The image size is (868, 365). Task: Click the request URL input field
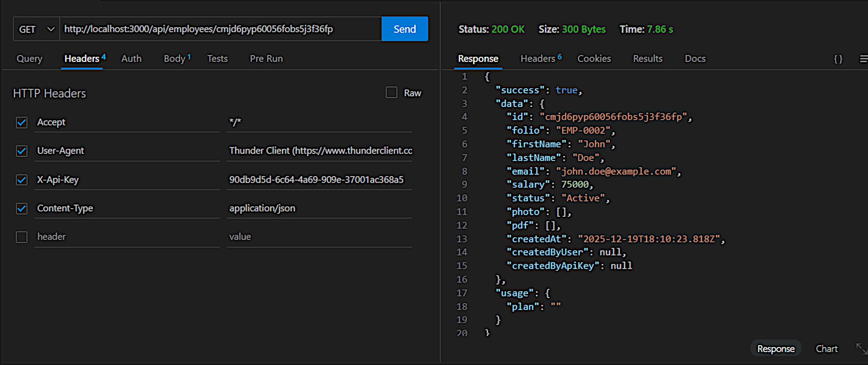tap(220, 29)
